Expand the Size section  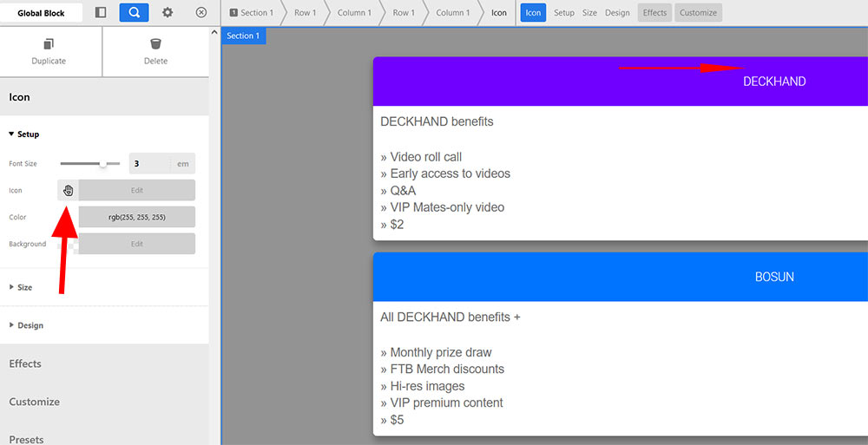24,287
